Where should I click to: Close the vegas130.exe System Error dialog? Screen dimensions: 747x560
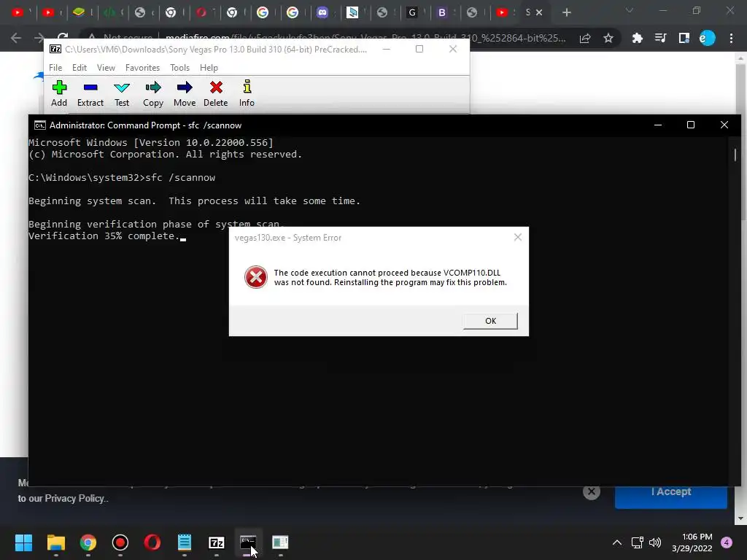(518, 237)
